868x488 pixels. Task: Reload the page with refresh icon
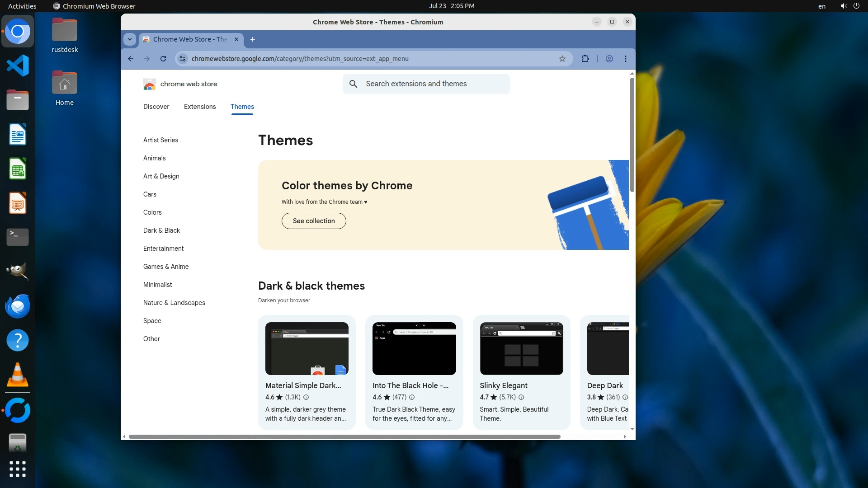[x=163, y=59]
